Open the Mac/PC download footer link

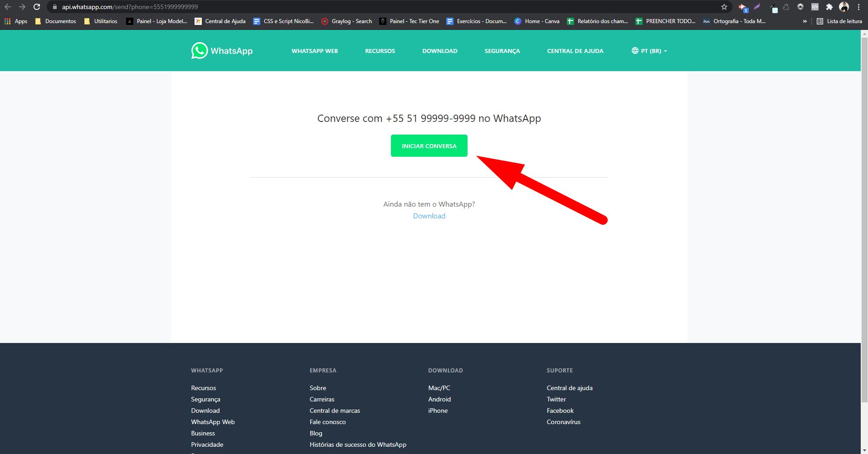[x=439, y=388]
